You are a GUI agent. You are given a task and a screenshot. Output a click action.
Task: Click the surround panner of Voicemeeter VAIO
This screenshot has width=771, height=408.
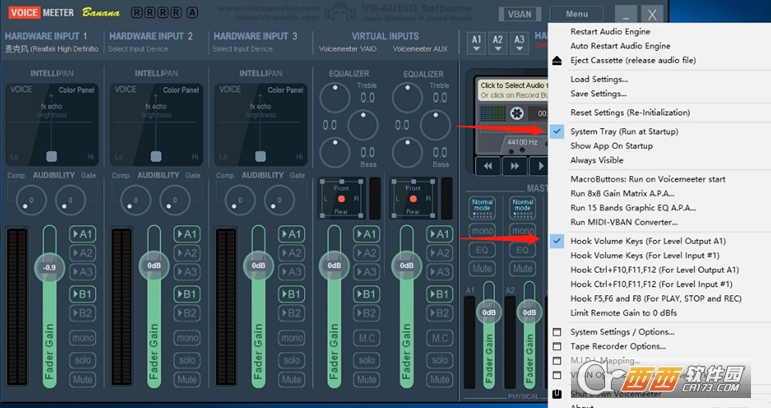click(x=341, y=199)
